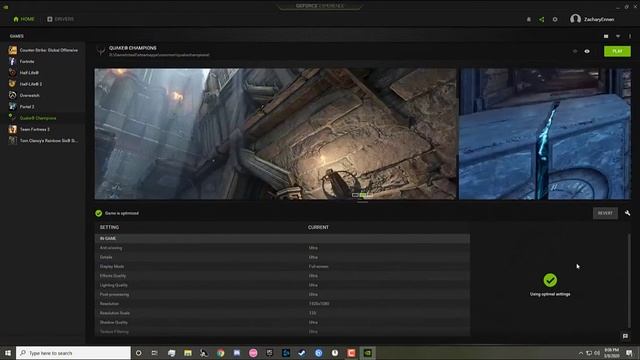The image size is (640, 360).
Task: Switch to the Drivers tab
Action: click(60, 19)
